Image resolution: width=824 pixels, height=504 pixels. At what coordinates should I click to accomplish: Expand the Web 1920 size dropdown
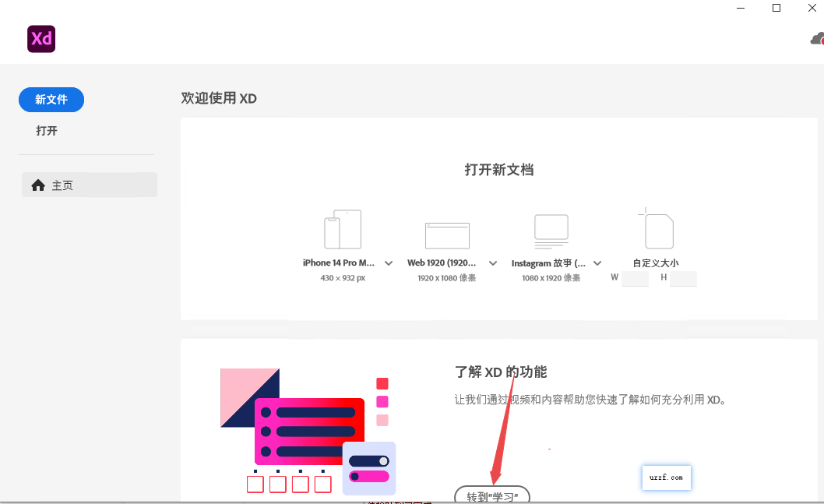point(493,263)
